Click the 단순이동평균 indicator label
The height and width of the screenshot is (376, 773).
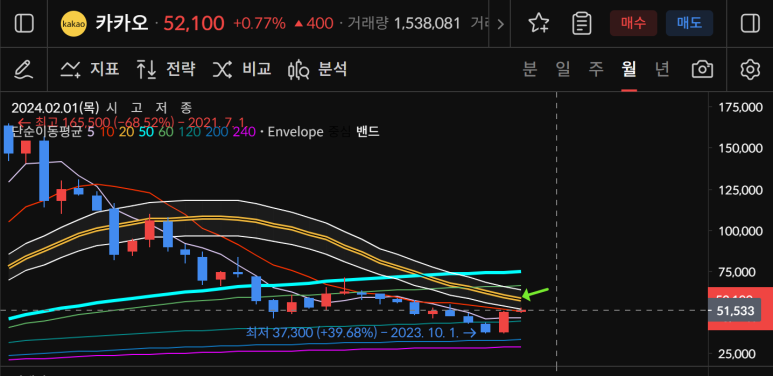[x=46, y=132]
